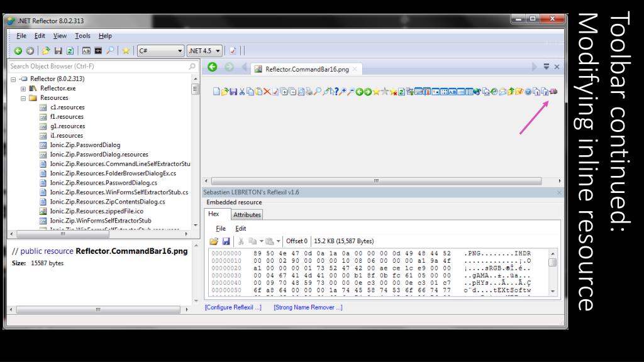Collapse the Resources folder node

tap(23, 98)
